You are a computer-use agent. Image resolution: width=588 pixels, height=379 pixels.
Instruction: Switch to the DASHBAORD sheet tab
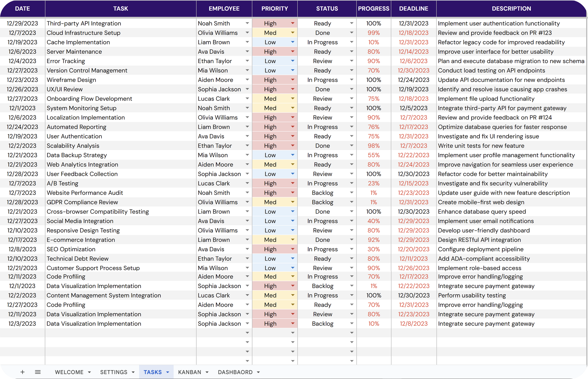click(235, 372)
